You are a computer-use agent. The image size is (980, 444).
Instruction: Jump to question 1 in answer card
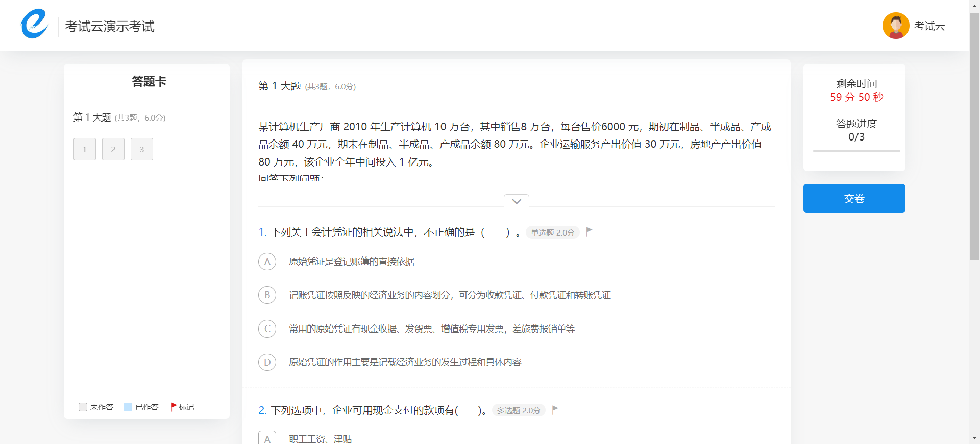point(85,149)
